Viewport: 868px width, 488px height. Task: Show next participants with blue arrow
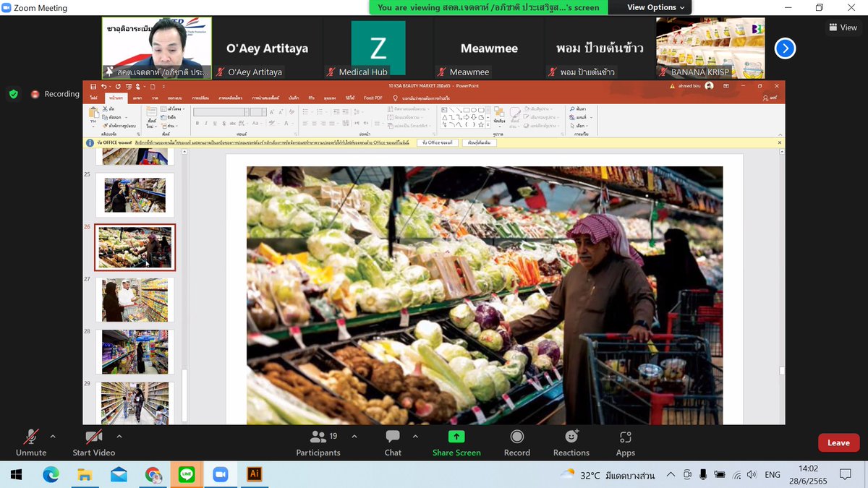click(785, 48)
